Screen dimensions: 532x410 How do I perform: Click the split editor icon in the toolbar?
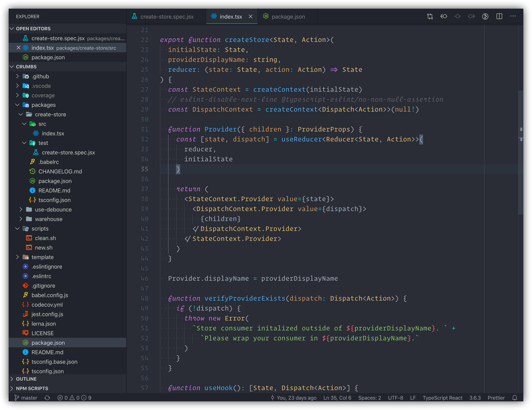[499, 16]
